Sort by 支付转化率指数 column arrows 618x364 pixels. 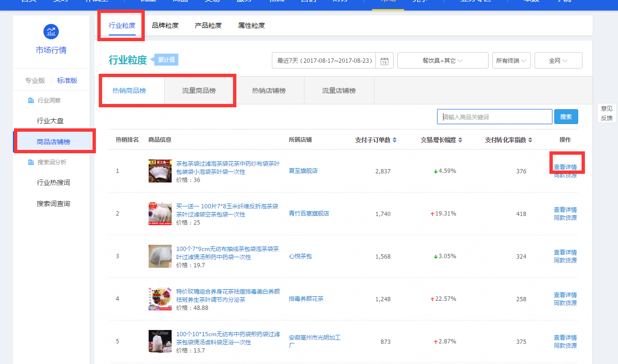[530, 140]
